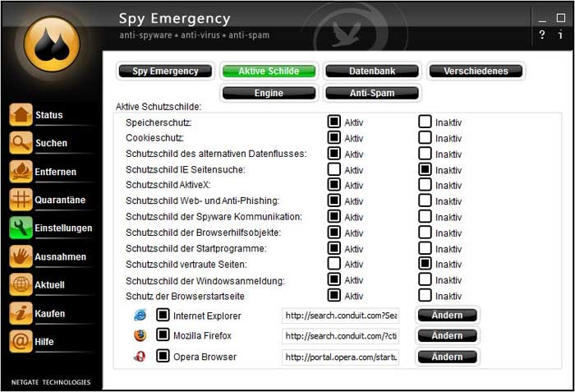Switch to the Datenbank tab
The height and width of the screenshot is (392, 575).
(x=372, y=71)
